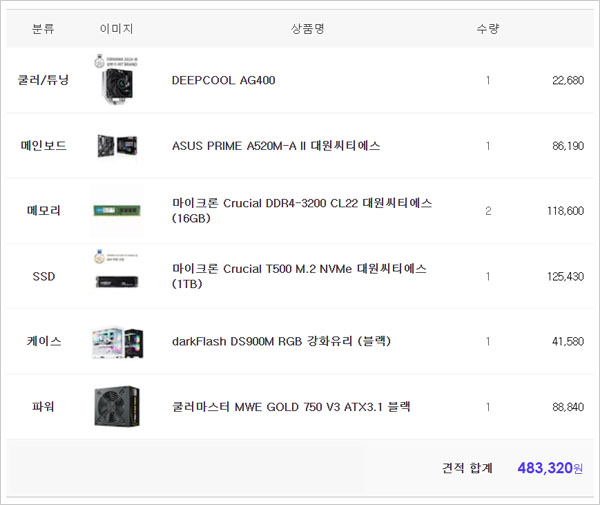The image size is (600, 505).
Task: Open the darkFlash DS900M case image
Action: 117,342
